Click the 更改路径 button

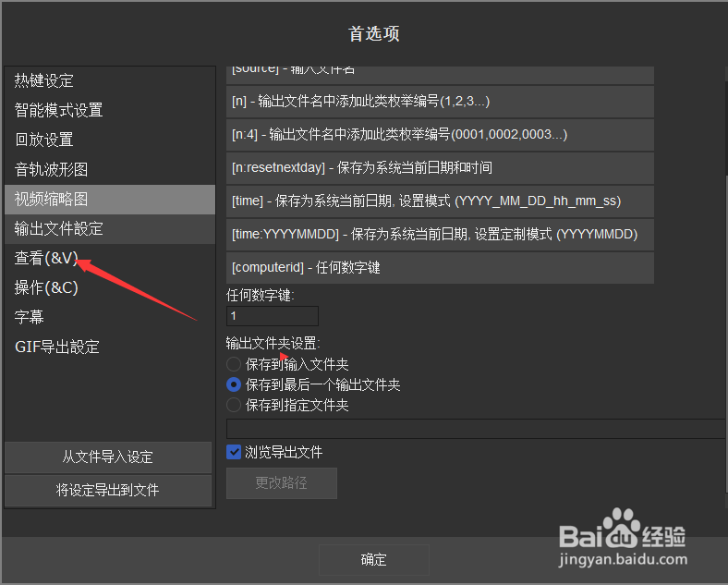pos(282,483)
